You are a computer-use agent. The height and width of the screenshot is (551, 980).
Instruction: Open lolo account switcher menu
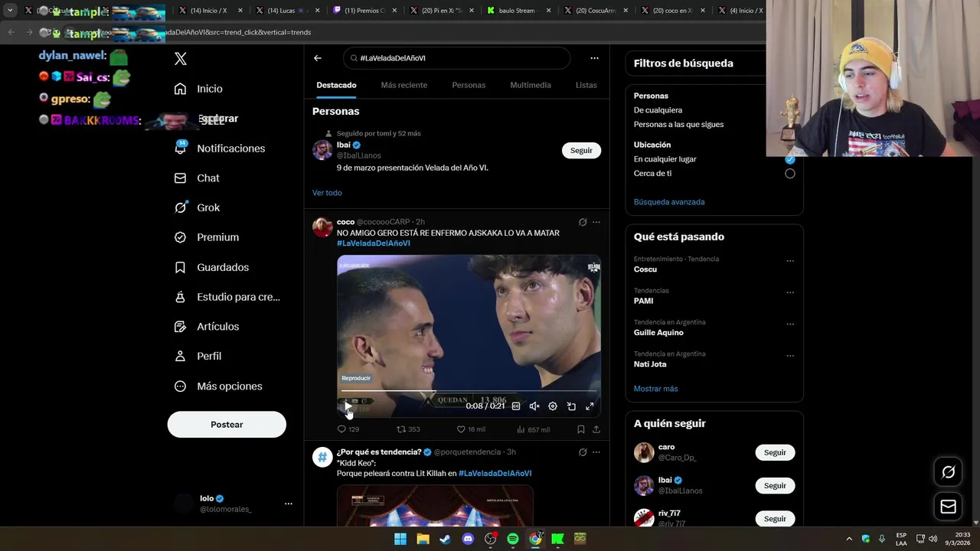288,504
